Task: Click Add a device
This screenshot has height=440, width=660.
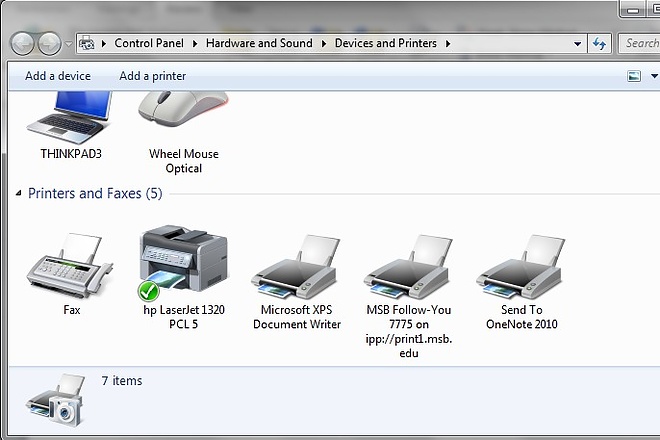Action: point(58,76)
